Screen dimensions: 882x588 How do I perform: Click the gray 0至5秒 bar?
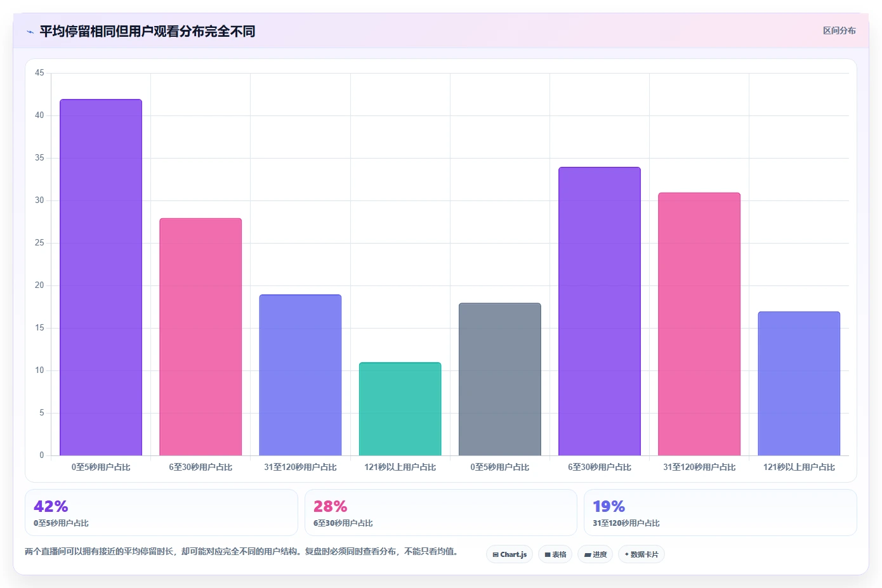pyautogui.click(x=500, y=379)
